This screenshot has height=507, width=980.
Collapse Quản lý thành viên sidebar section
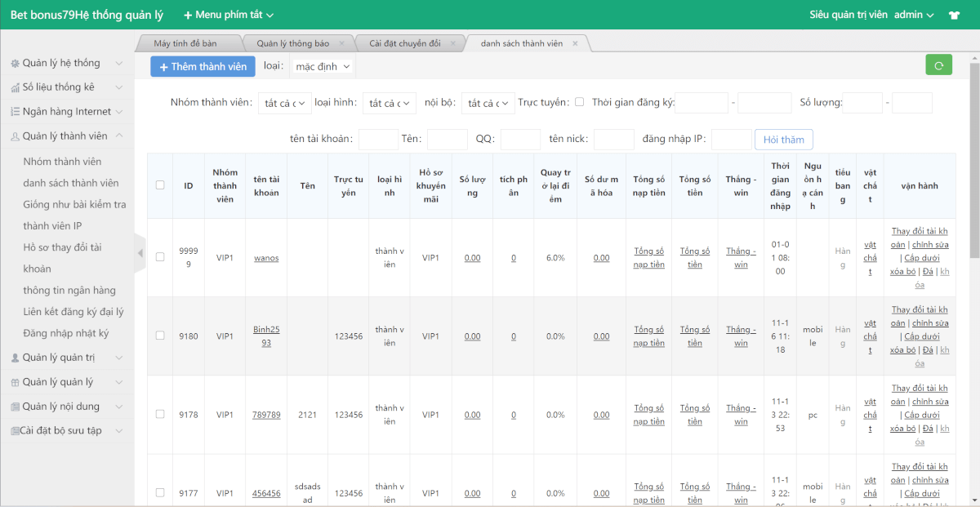[67, 136]
